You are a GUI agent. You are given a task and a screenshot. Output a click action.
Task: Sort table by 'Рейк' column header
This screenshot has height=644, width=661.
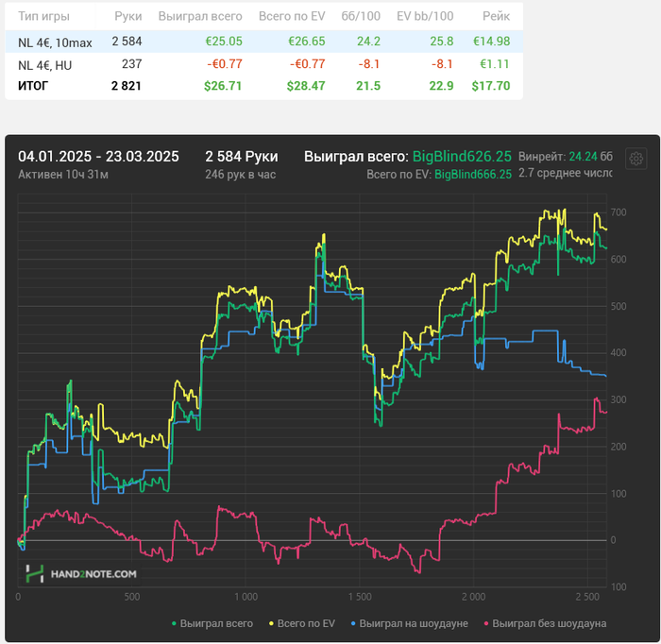click(496, 16)
